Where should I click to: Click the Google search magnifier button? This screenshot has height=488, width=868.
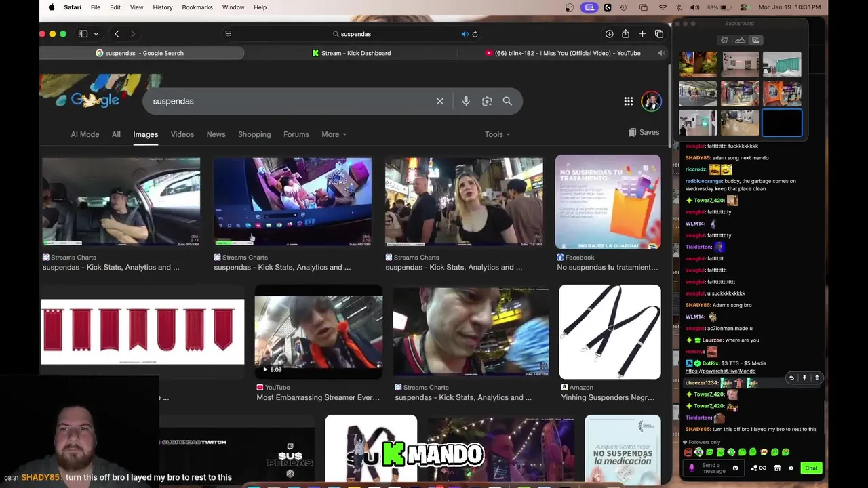[507, 101]
